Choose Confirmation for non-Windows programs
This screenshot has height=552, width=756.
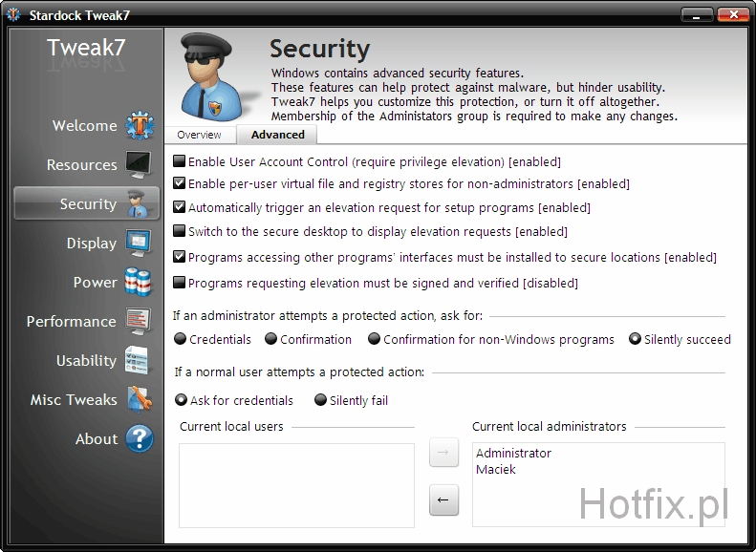(x=374, y=339)
